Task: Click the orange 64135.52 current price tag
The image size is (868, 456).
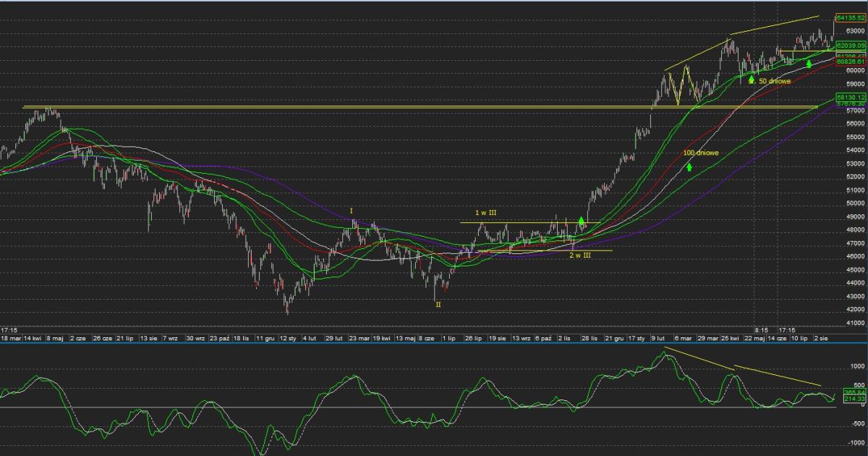Action: 851,17
